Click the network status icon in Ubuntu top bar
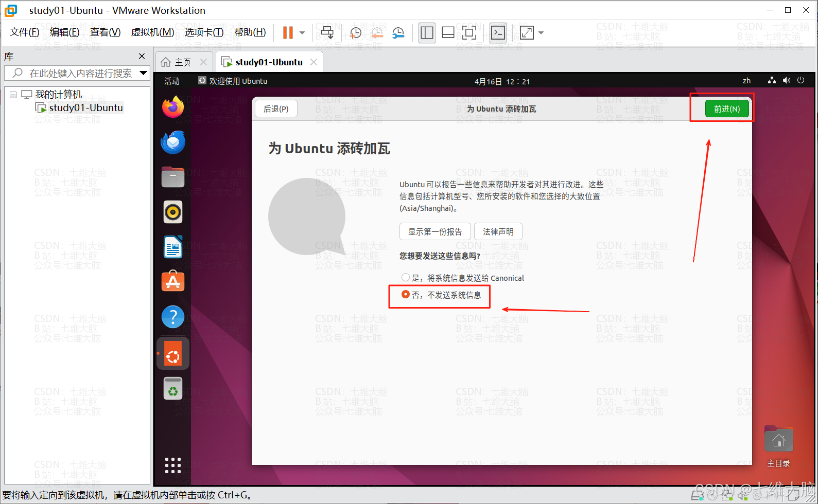 pyautogui.click(x=772, y=80)
